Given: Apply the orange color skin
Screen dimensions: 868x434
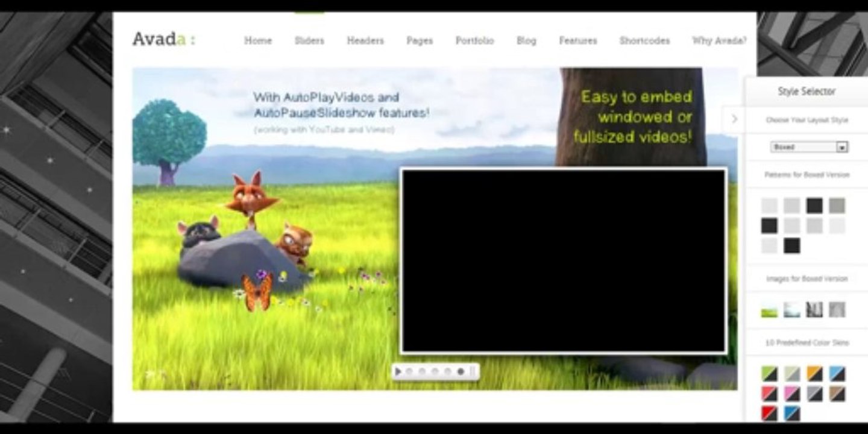Looking at the screenshot, I should click(814, 374).
